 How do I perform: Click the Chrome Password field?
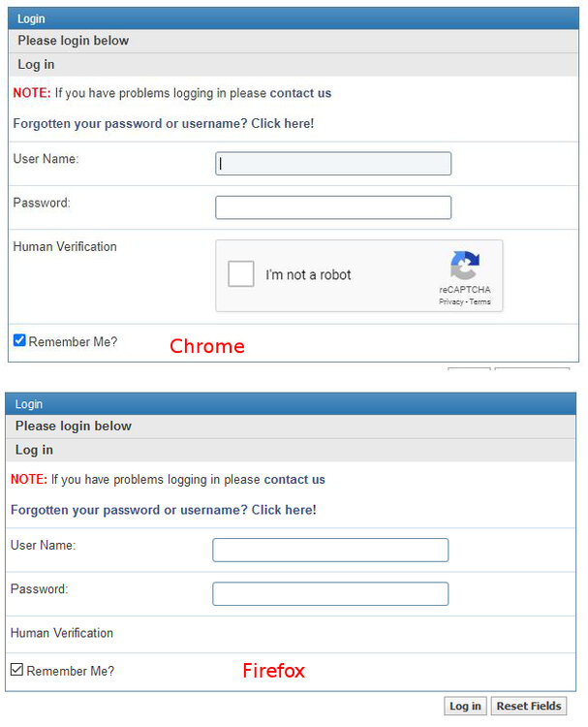(333, 207)
